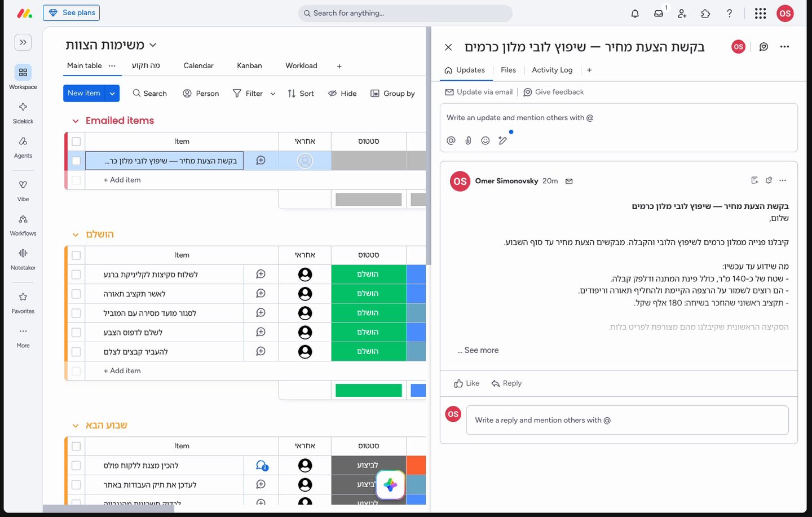Open updates for להכין מצגת ללקוח פולס
The width and height of the screenshot is (812, 517).
coord(262,466)
